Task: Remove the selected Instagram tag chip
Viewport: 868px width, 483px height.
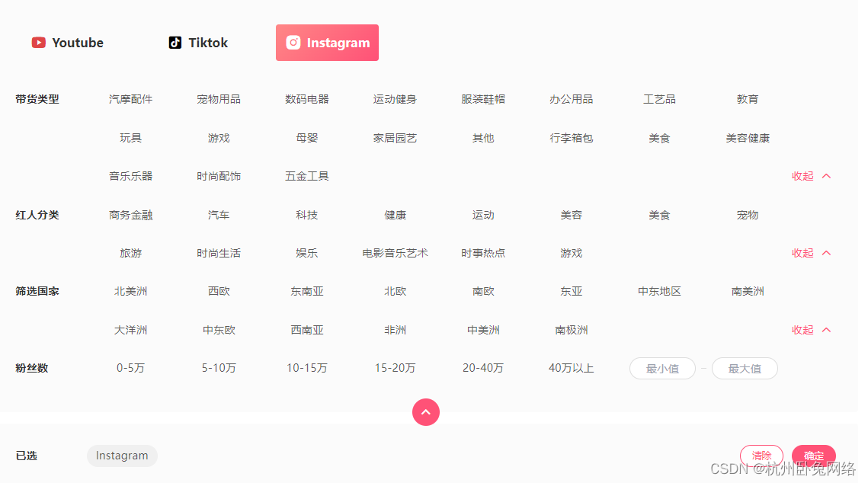Action: click(x=122, y=456)
